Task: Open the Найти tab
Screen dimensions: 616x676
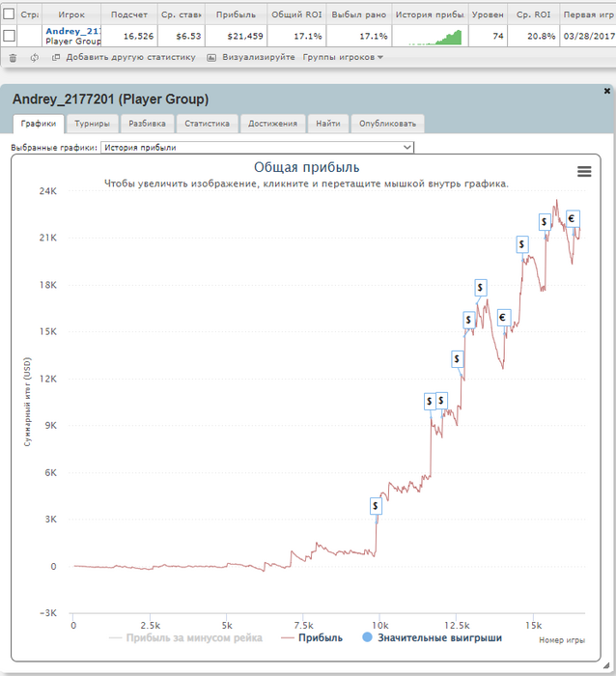Action: tap(328, 124)
